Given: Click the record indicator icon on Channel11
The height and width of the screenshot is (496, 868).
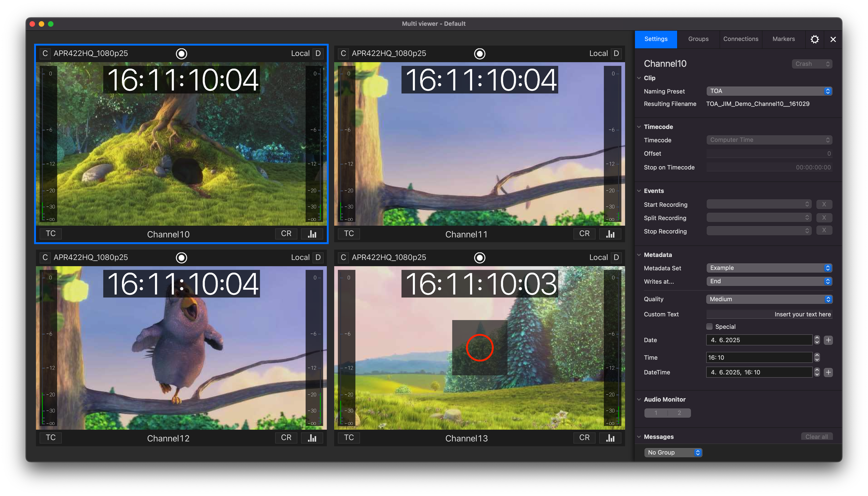Looking at the screenshot, I should (480, 53).
